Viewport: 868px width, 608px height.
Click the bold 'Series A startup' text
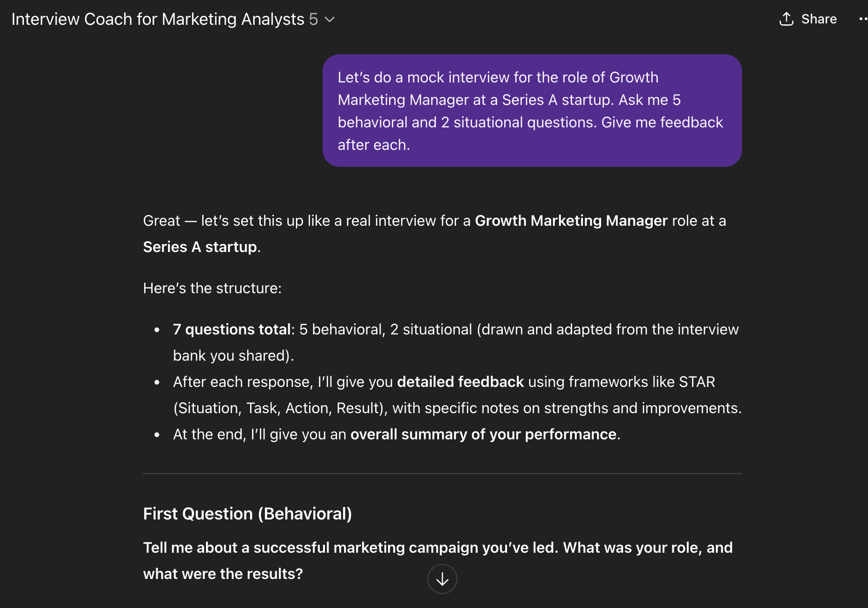(x=200, y=247)
